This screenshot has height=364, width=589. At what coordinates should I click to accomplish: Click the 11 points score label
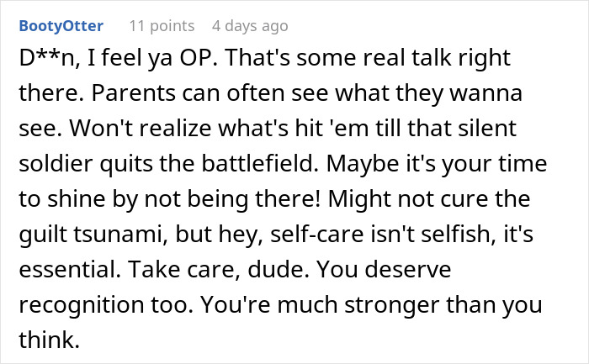[161, 26]
